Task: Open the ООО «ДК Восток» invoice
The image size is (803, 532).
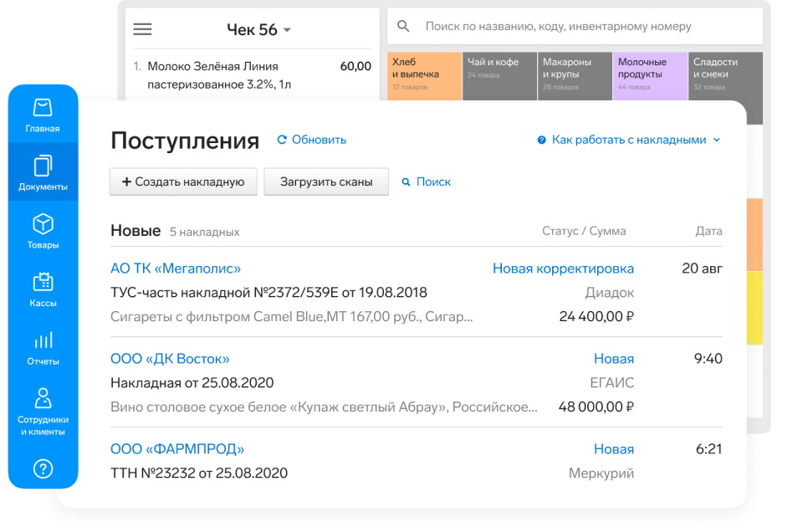Action: pyautogui.click(x=170, y=359)
